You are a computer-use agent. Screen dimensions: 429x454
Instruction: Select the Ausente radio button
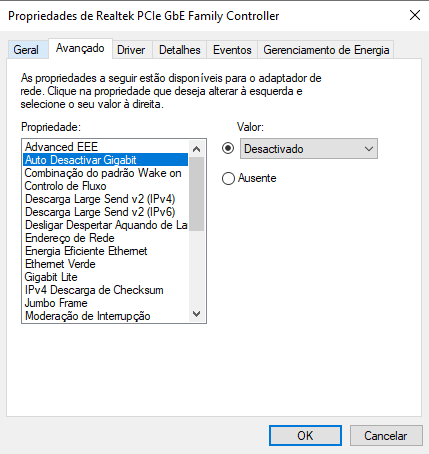tap(228, 178)
